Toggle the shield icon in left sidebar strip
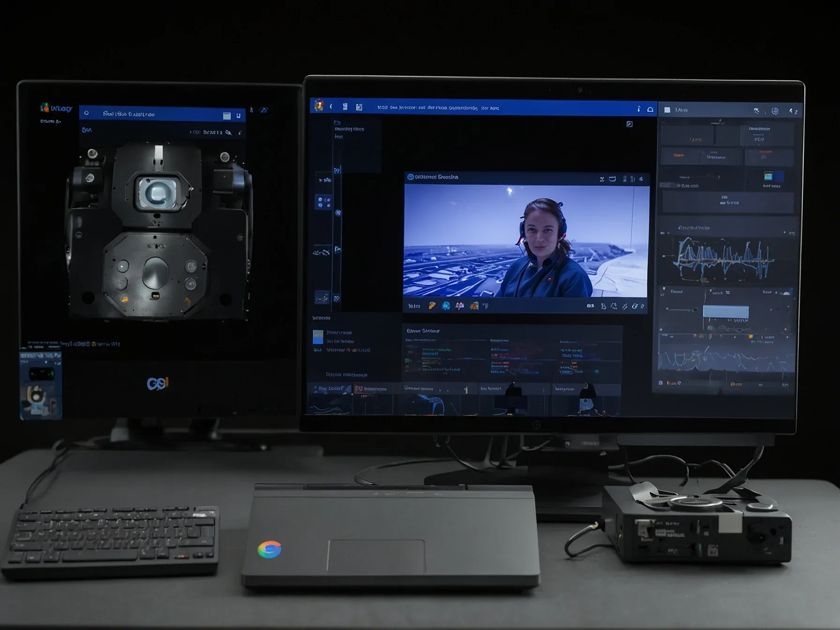The height and width of the screenshot is (630, 840). pos(338,212)
